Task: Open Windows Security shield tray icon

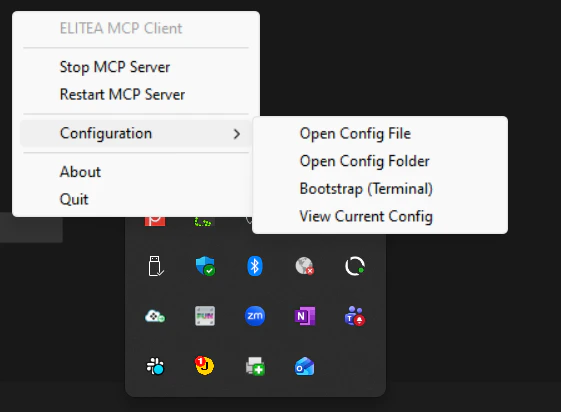Action: pyautogui.click(x=205, y=266)
